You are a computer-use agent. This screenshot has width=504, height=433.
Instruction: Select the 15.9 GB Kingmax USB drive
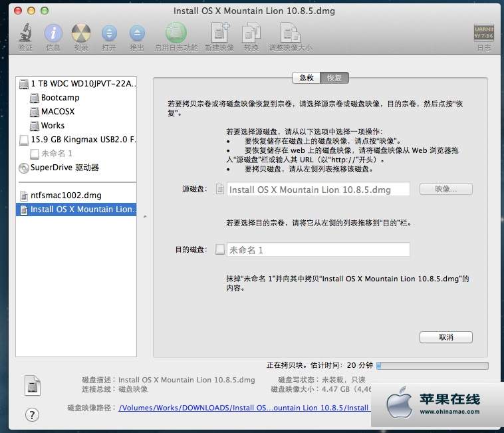pyautogui.click(x=76, y=140)
